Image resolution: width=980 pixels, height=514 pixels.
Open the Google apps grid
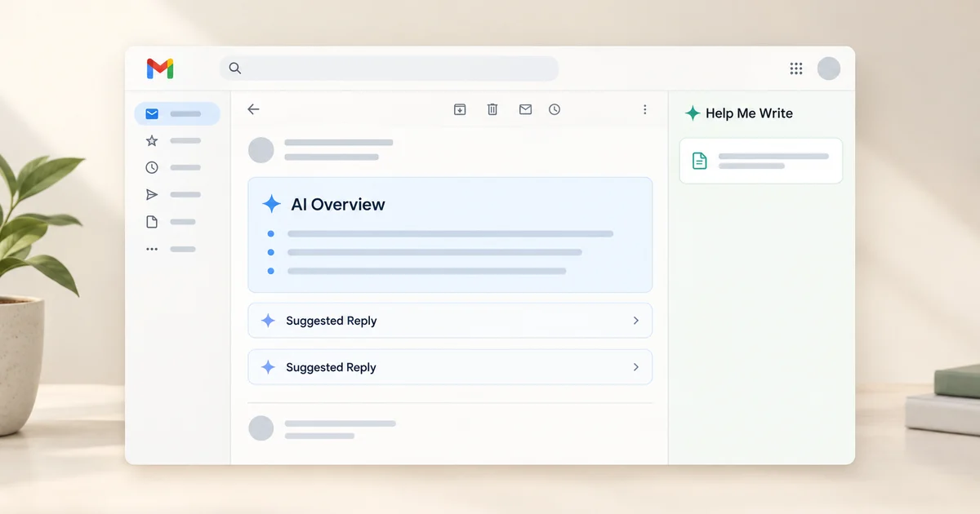tap(796, 69)
